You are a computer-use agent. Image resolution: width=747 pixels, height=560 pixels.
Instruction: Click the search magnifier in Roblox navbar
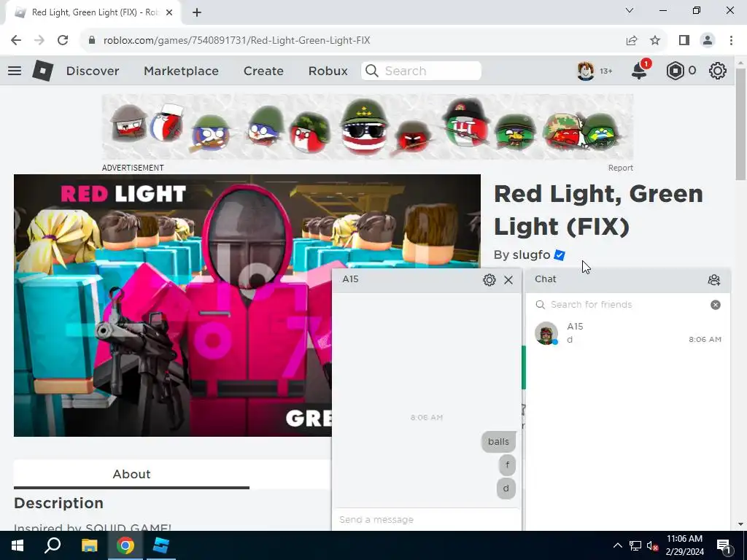tap(371, 71)
